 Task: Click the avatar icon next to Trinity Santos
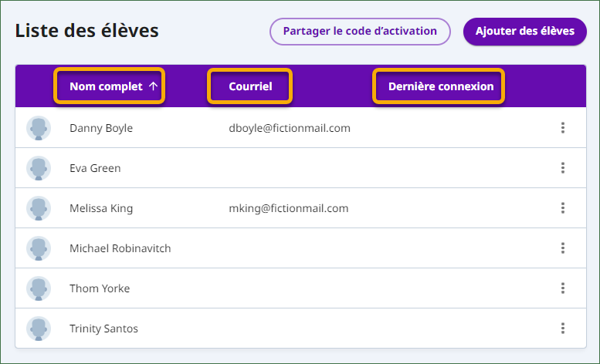point(39,329)
